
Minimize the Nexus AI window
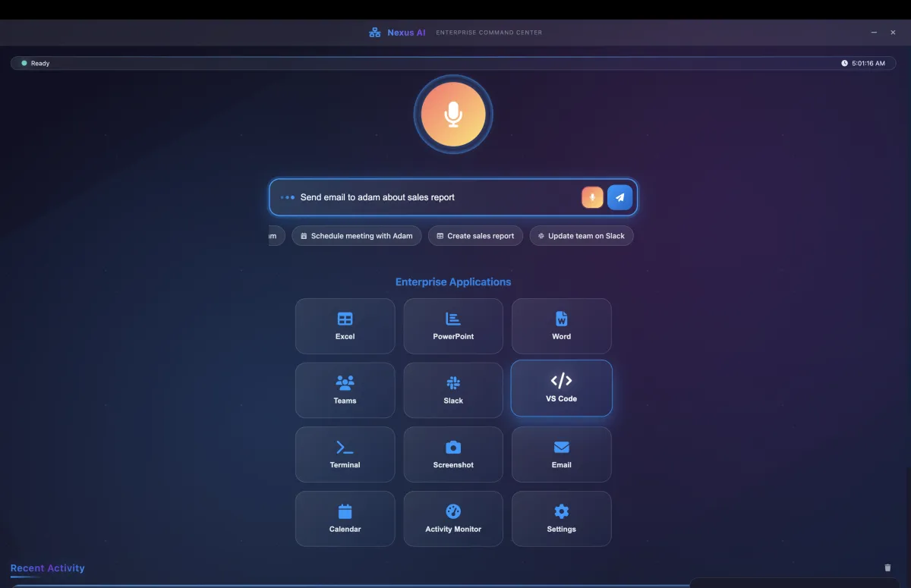tap(875, 33)
